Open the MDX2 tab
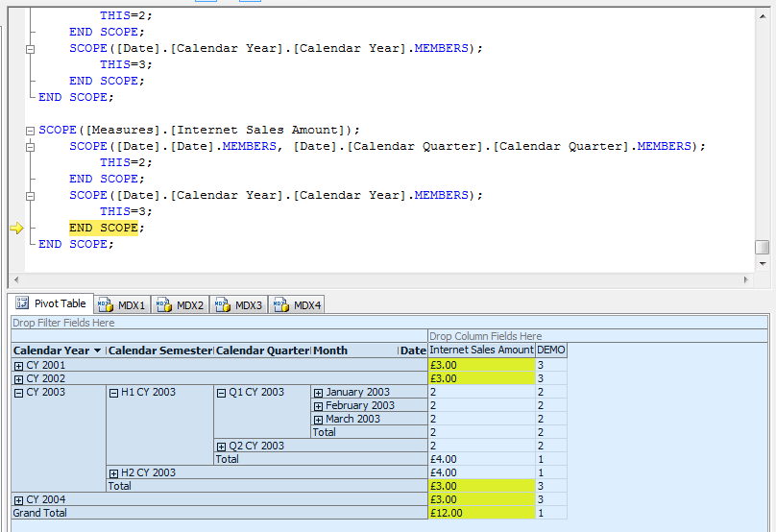This screenshot has height=532, width=776. click(x=181, y=305)
